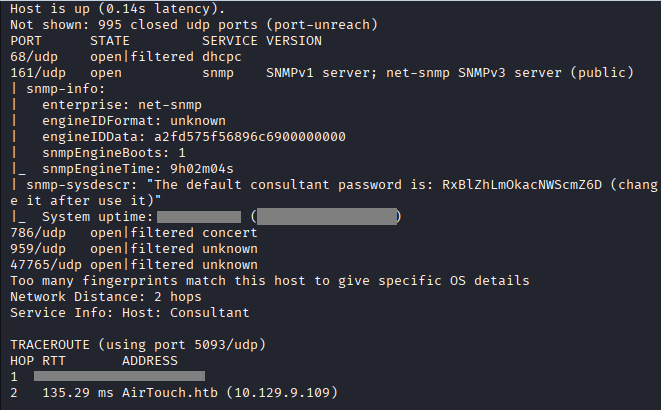This screenshot has width=661, height=410.
Task: Click the 68/udp port entry
Action: point(30,57)
